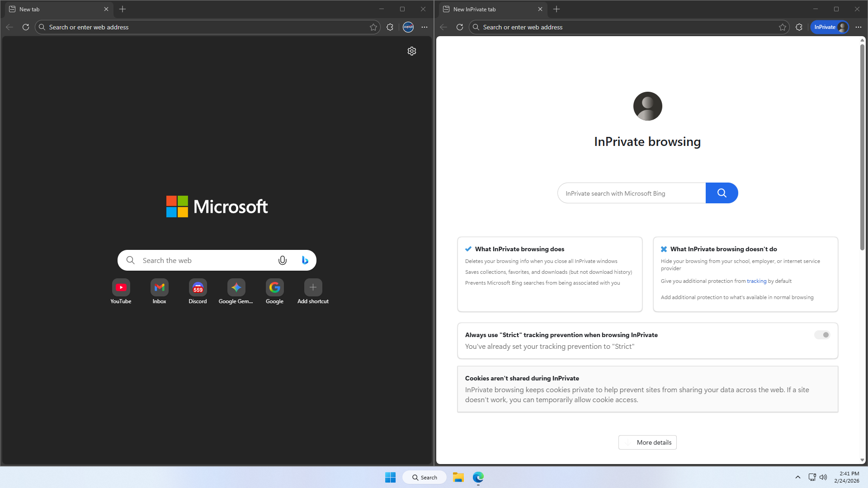Open File Explorer from the taskbar

458,477
